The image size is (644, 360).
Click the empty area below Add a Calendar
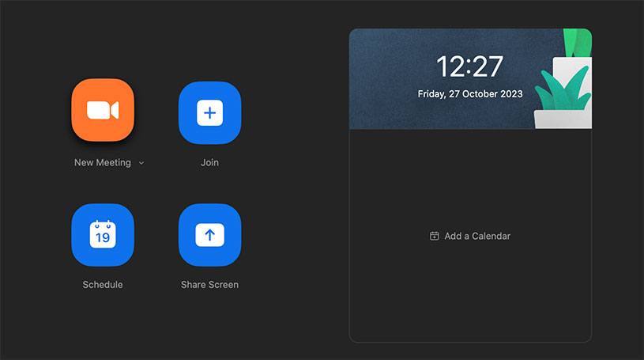(470, 301)
